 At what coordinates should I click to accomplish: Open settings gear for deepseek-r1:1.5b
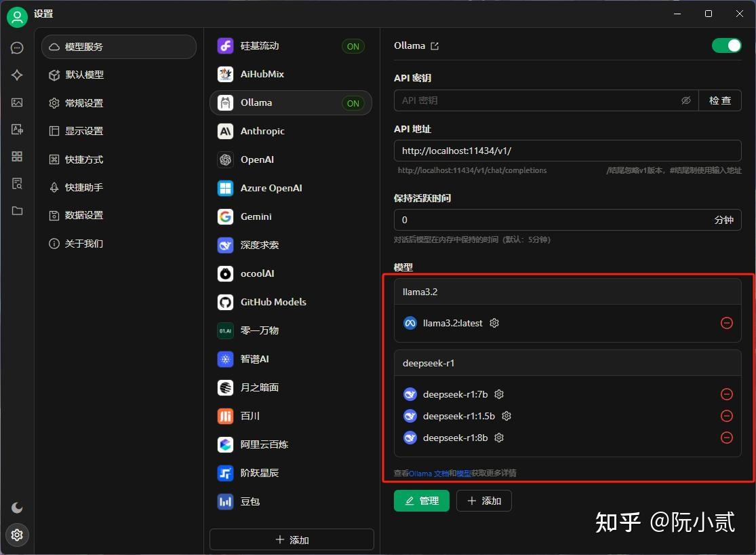coord(506,416)
